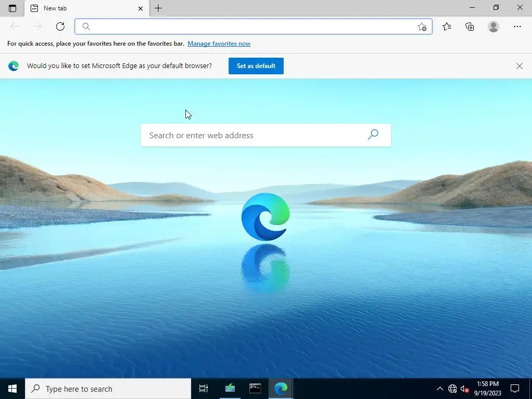Screen dimensions: 532x399
Task: Open Settings and more menu
Action: [x=517, y=26]
